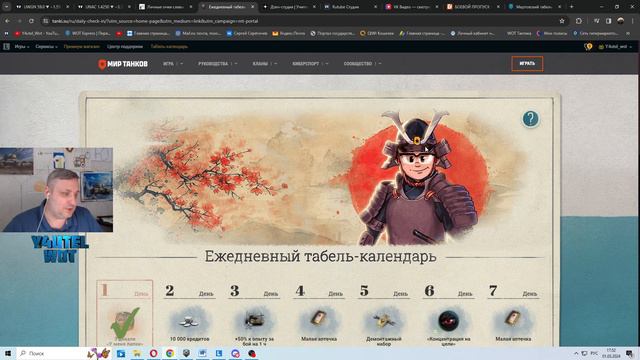Viewport: 640px width, 360px height.
Task: Click Day 7 Малая аптечка reward icon
Action: point(513,319)
